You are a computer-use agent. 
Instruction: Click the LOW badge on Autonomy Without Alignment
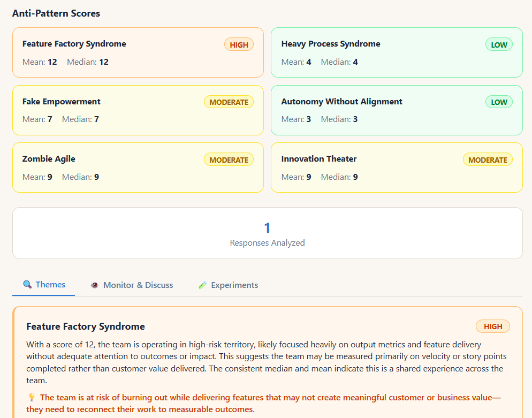point(499,102)
